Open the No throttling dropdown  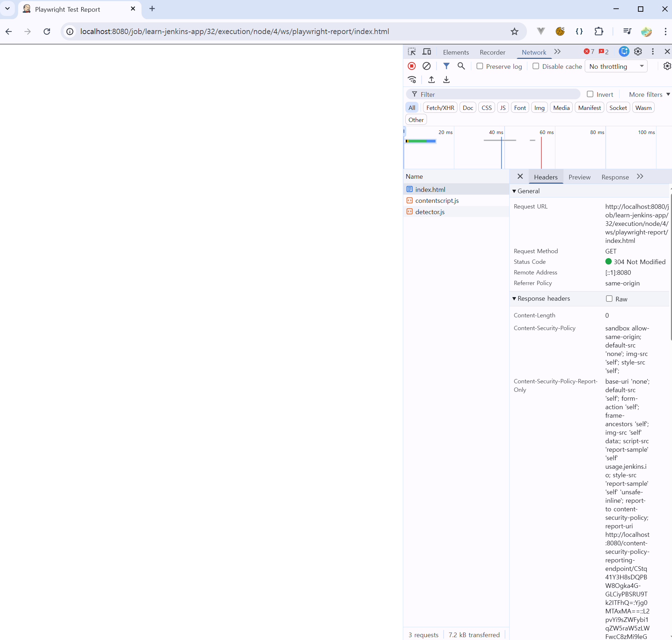(x=616, y=66)
